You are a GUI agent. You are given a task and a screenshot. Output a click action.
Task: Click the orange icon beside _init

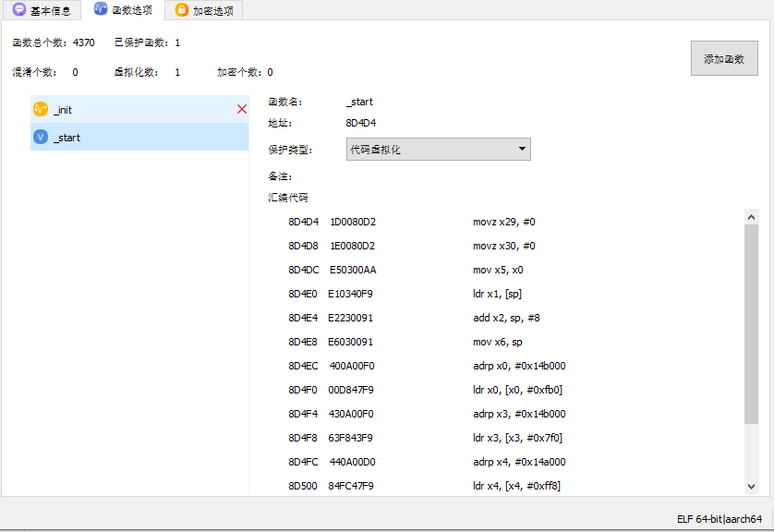(41, 109)
